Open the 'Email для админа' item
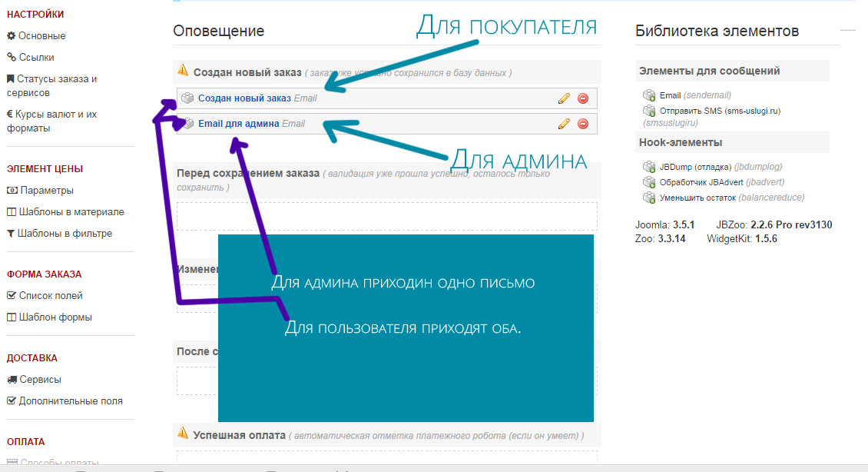The image size is (868, 472). tap(238, 124)
